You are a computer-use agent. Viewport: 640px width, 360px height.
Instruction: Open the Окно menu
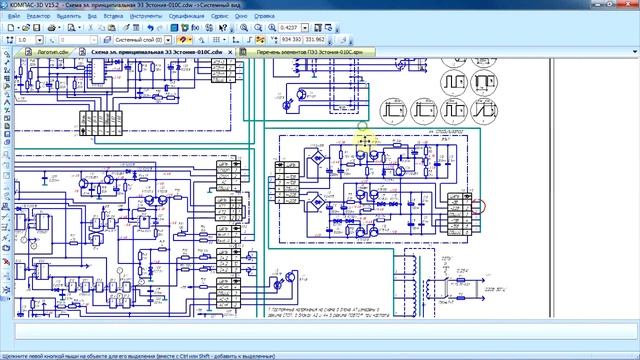click(x=241, y=16)
